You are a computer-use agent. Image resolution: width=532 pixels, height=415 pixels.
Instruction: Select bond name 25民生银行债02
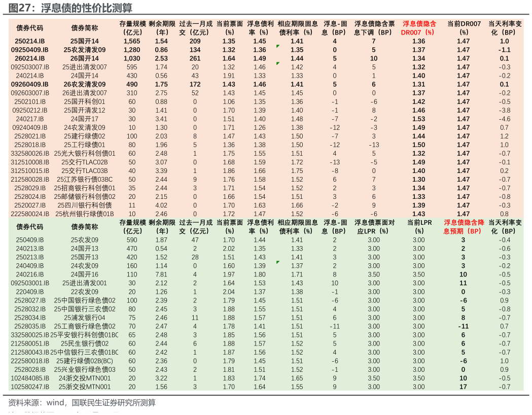pyautogui.click(x=85, y=344)
